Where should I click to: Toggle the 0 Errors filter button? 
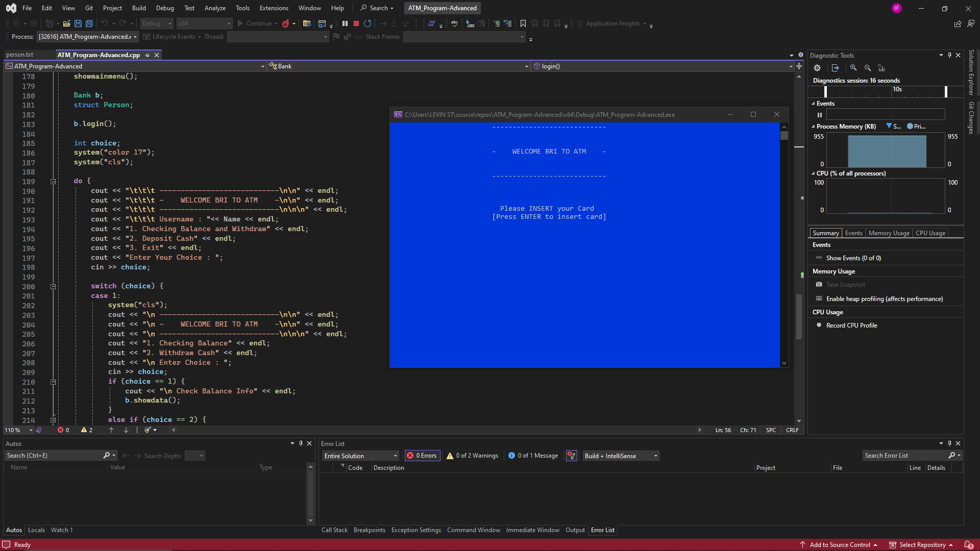click(x=422, y=456)
